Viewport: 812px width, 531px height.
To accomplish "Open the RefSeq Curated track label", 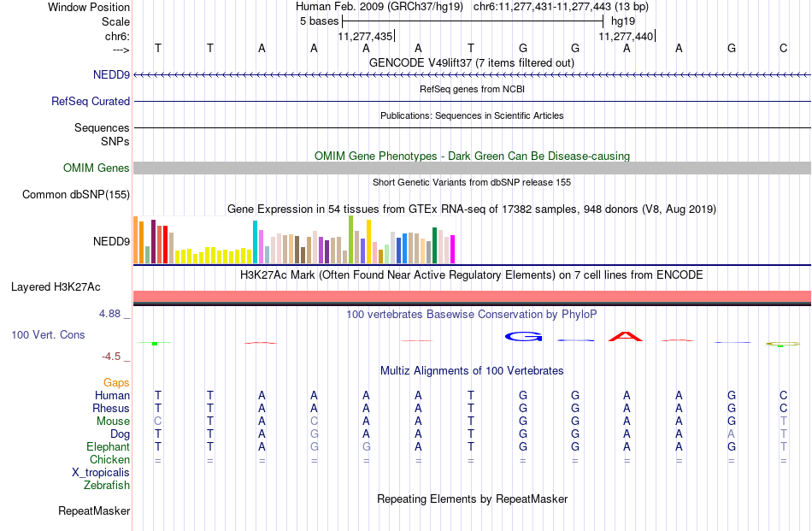I will (x=91, y=101).
